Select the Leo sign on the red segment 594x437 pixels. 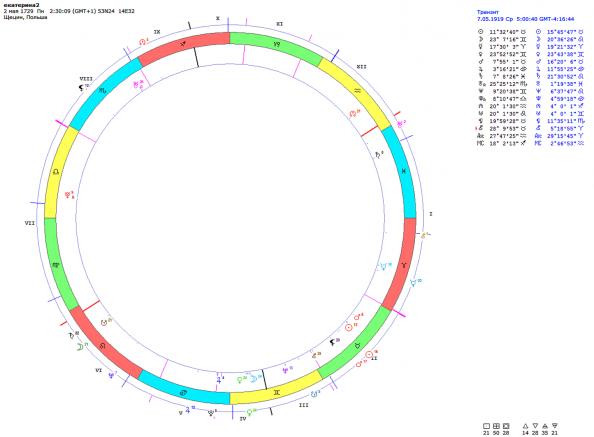click(x=102, y=346)
